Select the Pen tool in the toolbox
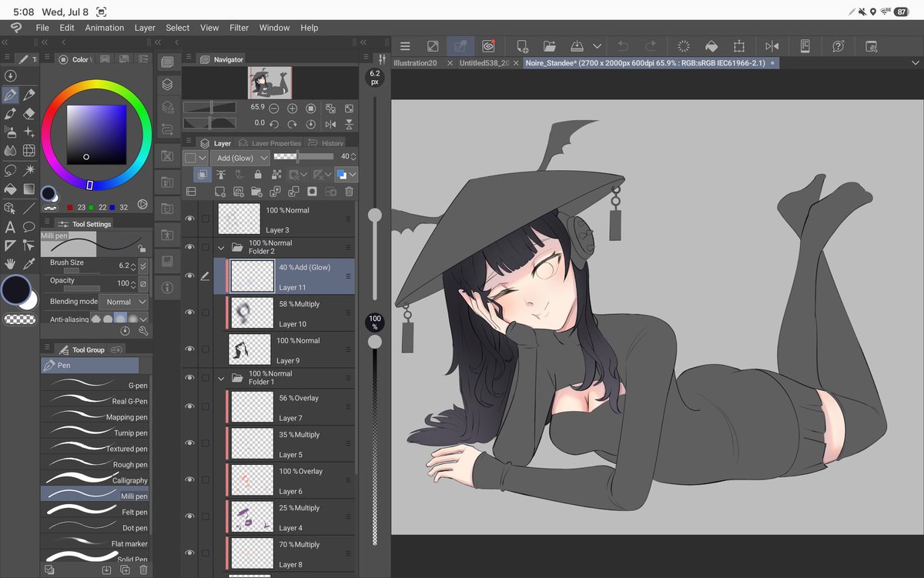Screen dimensions: 924x578 [10, 95]
